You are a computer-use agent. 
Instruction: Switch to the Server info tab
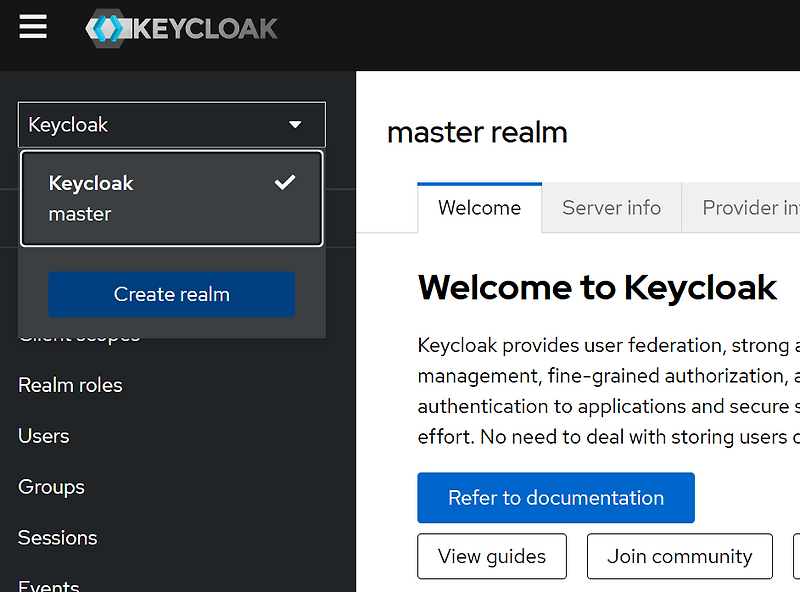pos(610,207)
